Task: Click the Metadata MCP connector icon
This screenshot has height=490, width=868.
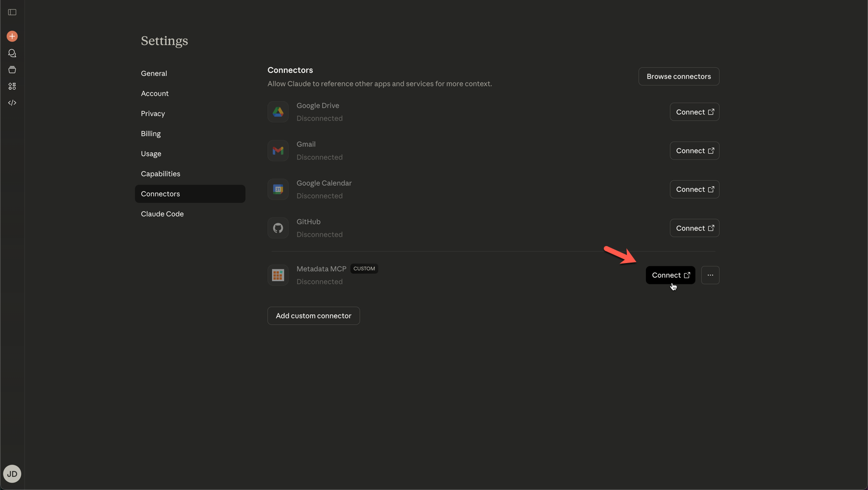Action: (x=278, y=275)
